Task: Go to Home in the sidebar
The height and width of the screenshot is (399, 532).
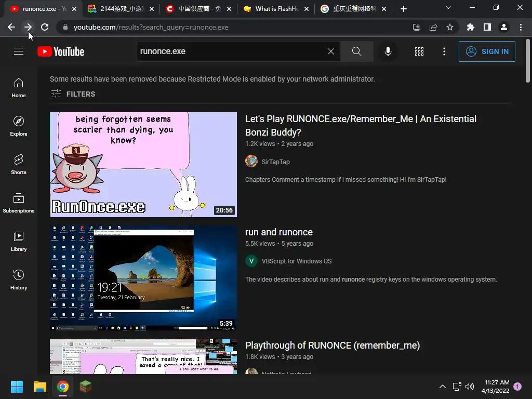Action: (19, 88)
